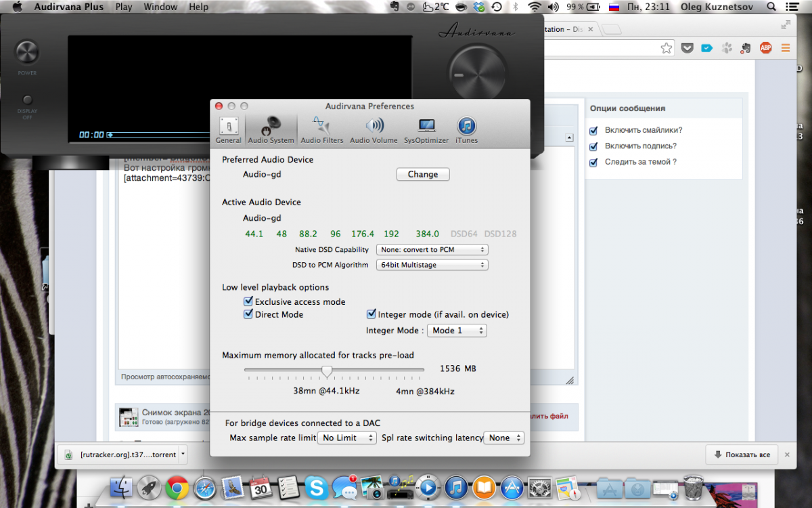
Task: Click the Dropbox icon in the menu bar
Action: click(480, 7)
